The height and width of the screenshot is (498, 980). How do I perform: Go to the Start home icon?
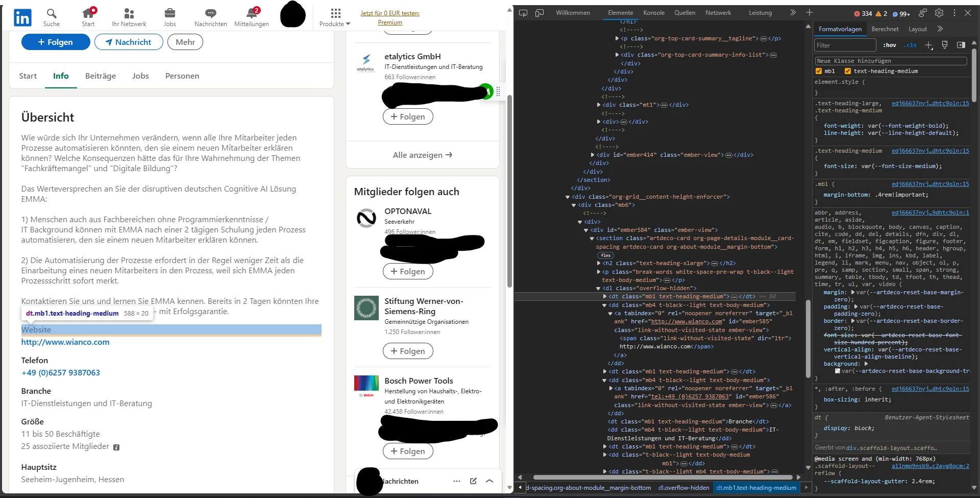88,17
